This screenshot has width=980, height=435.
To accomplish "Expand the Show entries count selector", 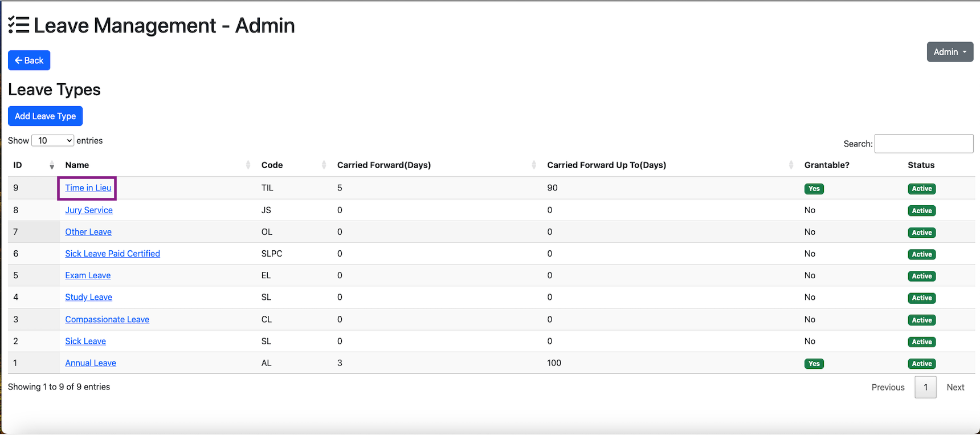I will pos(52,141).
